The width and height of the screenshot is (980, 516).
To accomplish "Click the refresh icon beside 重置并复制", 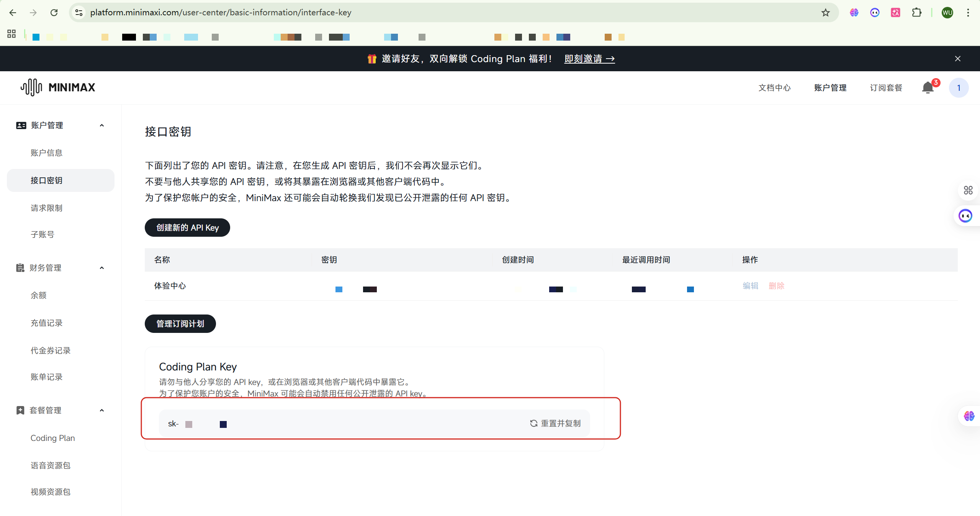I will 533,423.
